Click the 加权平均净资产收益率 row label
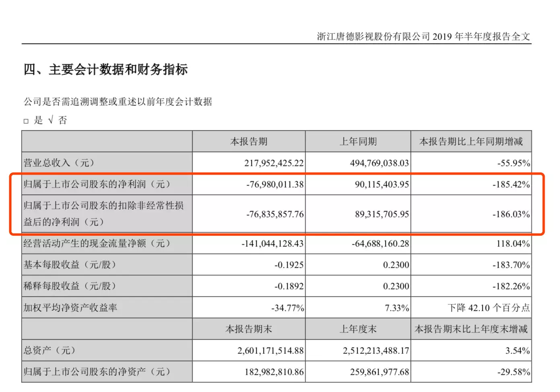The width and height of the screenshot is (560, 392). click(70, 308)
